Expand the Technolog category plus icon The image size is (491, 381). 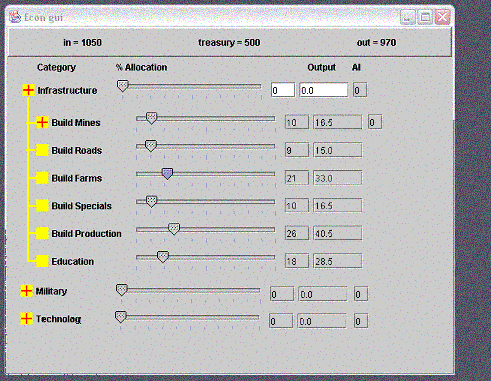(x=26, y=319)
